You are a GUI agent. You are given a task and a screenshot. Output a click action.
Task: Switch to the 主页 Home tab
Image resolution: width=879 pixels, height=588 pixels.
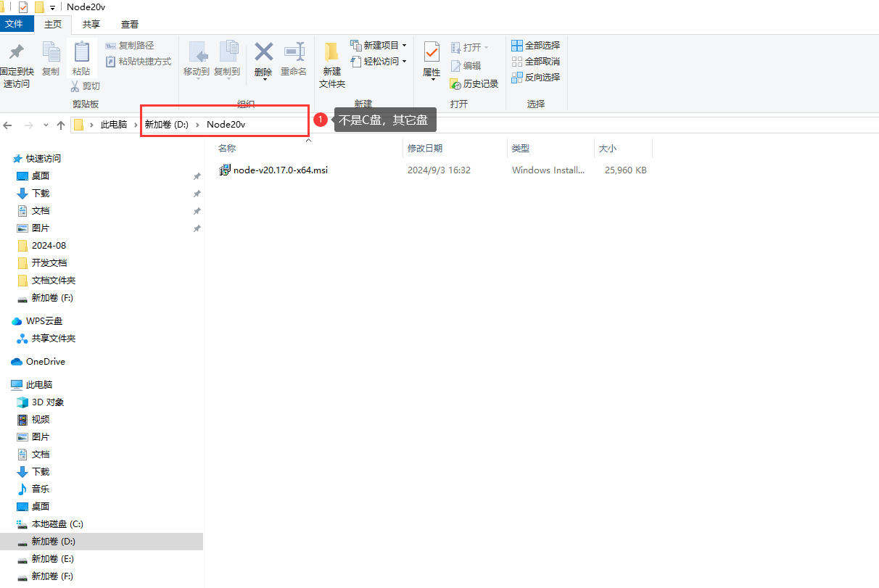(x=53, y=24)
